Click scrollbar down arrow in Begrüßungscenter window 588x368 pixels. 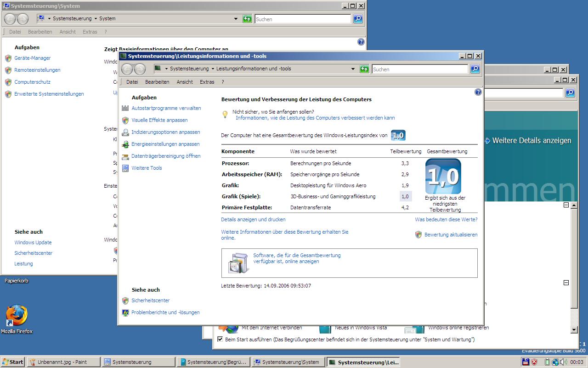click(x=574, y=329)
